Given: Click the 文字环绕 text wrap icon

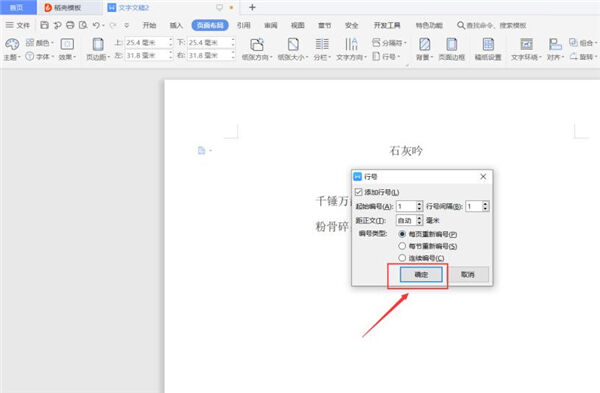Looking at the screenshot, I should [526, 44].
